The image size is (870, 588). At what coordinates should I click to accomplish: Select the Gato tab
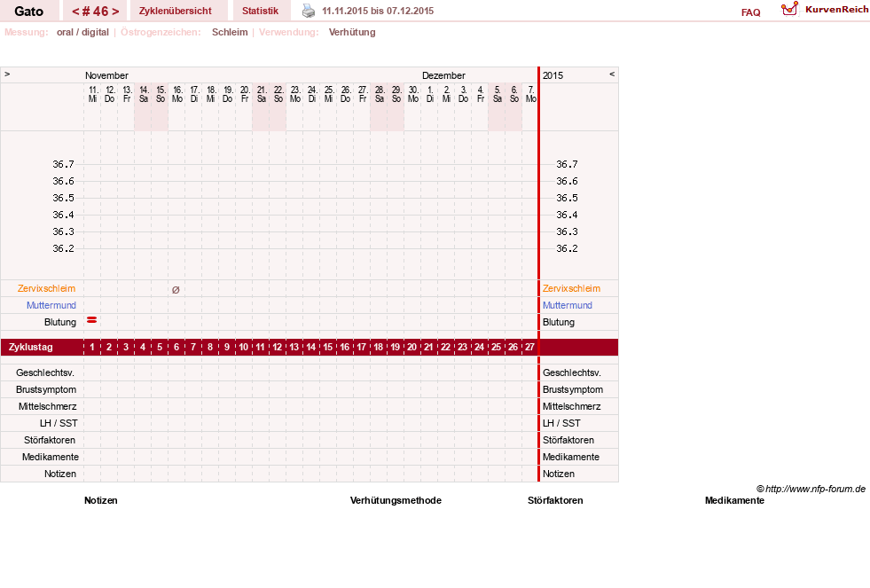coord(29,12)
